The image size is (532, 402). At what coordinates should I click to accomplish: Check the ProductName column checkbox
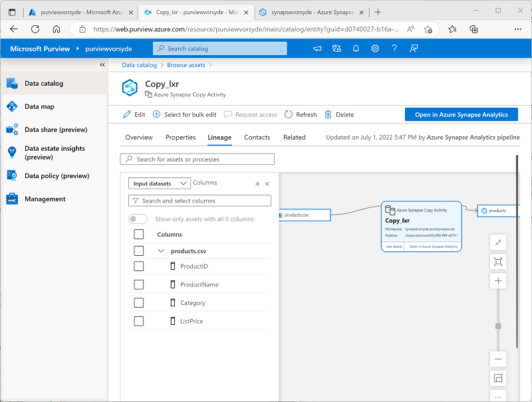139,284
